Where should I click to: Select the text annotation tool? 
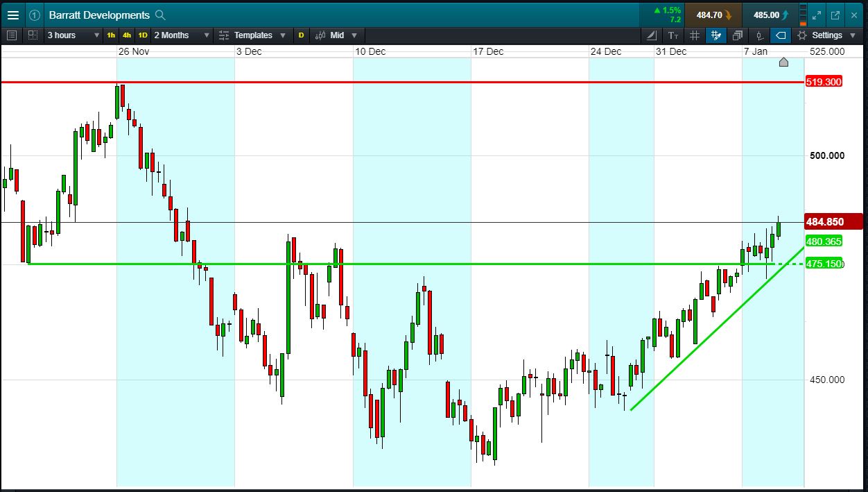click(673, 35)
